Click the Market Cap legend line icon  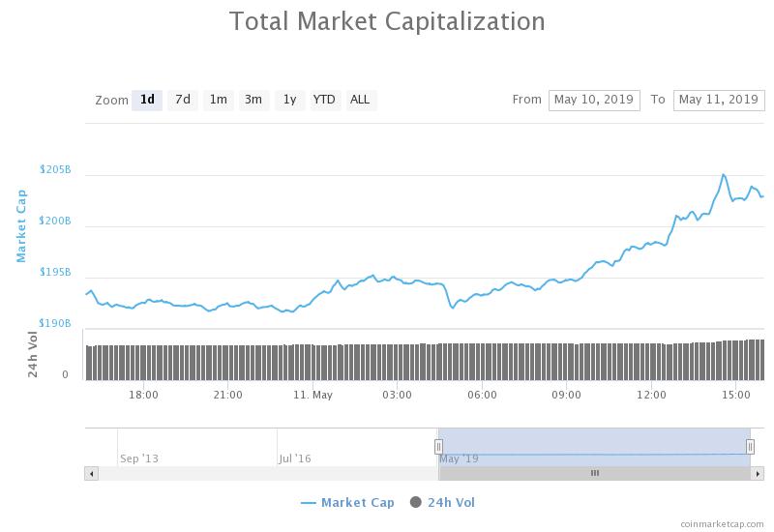tap(309, 502)
